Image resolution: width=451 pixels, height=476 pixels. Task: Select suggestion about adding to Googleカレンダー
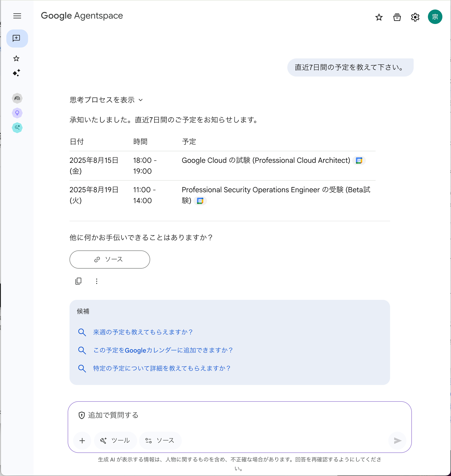[x=163, y=350]
